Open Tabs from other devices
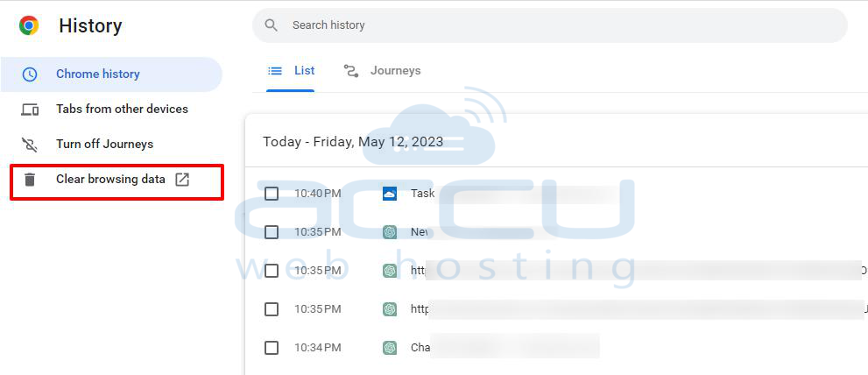Viewport: 868px width, 375px height. (x=122, y=110)
